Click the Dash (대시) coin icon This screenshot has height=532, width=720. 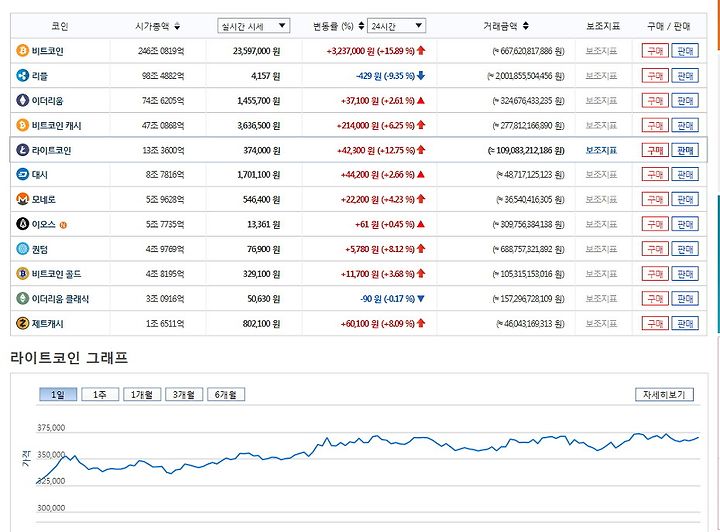(22, 174)
